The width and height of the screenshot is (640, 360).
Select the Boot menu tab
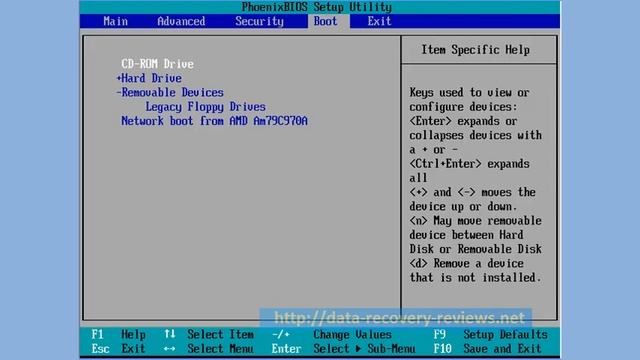[x=326, y=21]
